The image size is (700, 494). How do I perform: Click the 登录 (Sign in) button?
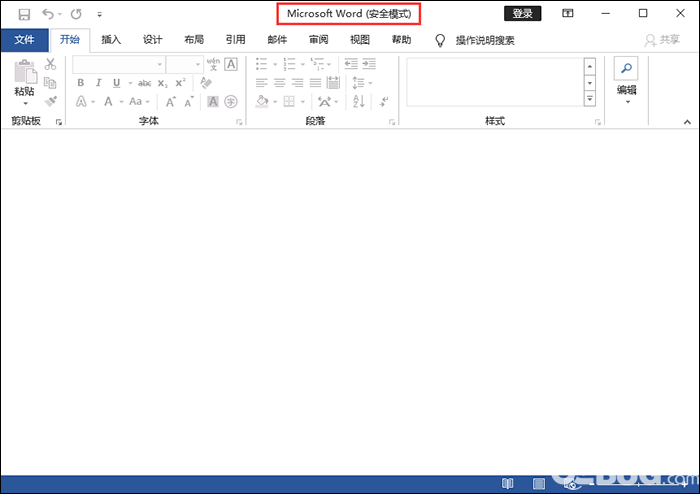(522, 13)
